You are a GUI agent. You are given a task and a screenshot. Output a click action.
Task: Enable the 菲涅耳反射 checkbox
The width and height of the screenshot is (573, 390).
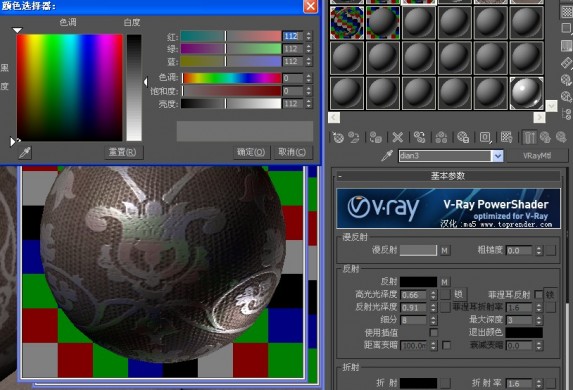[x=538, y=294]
